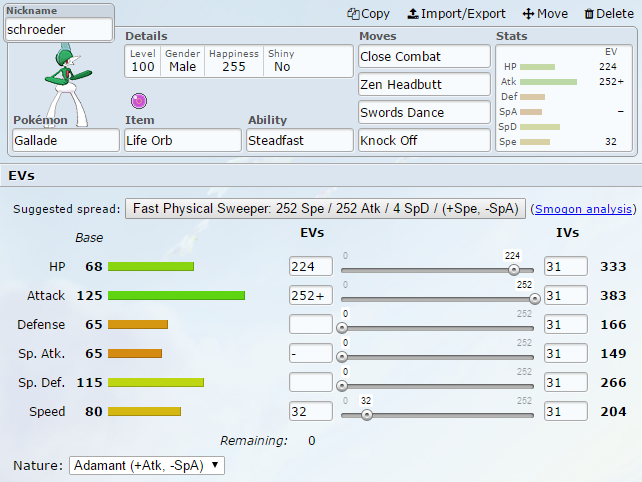This screenshot has height=482, width=642.
Task: Click the empty Sp. Def. EV input
Action: pyautogui.click(x=311, y=382)
